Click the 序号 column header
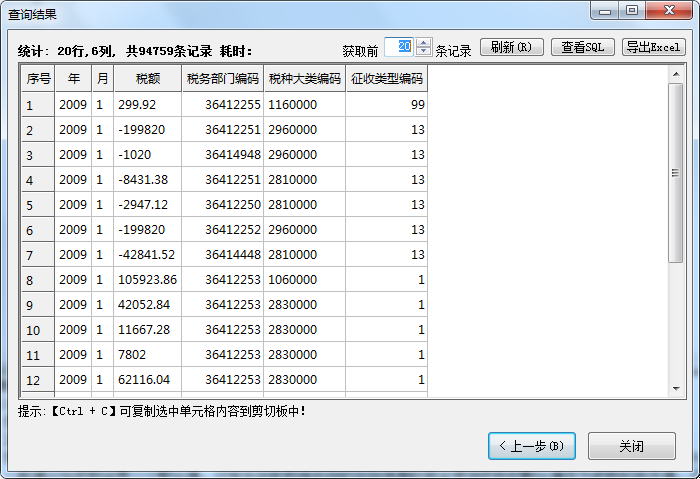This screenshot has height=479, width=700. [x=38, y=78]
